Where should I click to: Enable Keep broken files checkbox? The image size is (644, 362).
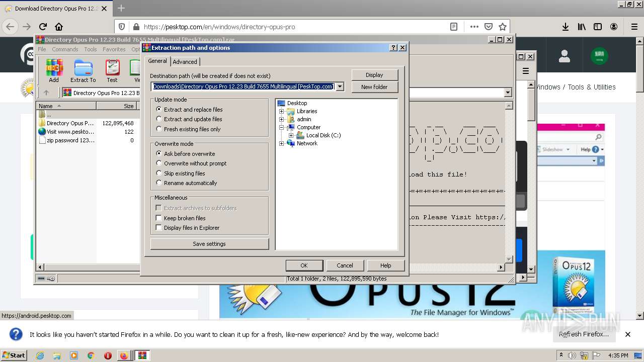tap(158, 218)
